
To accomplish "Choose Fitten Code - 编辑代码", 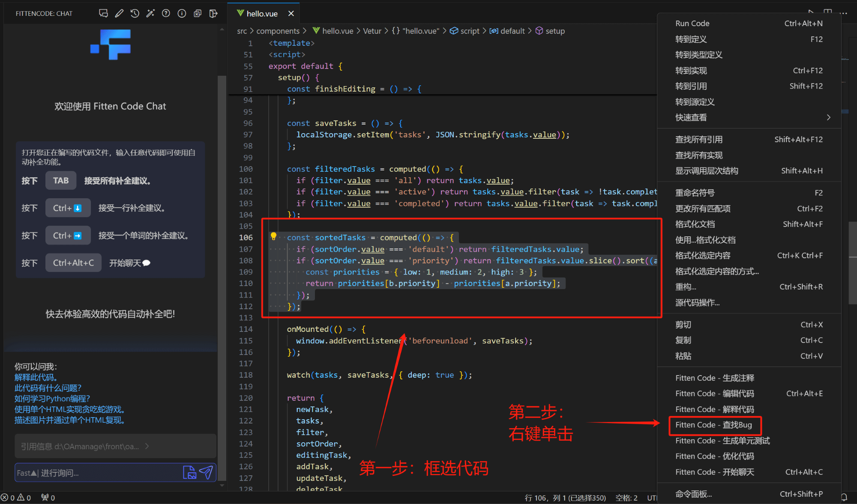I will [x=749, y=394].
